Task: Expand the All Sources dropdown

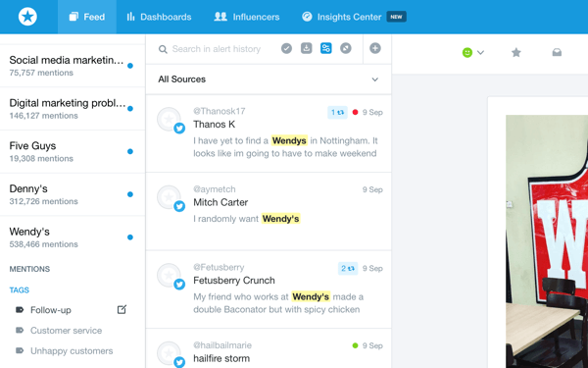Action: [269, 79]
